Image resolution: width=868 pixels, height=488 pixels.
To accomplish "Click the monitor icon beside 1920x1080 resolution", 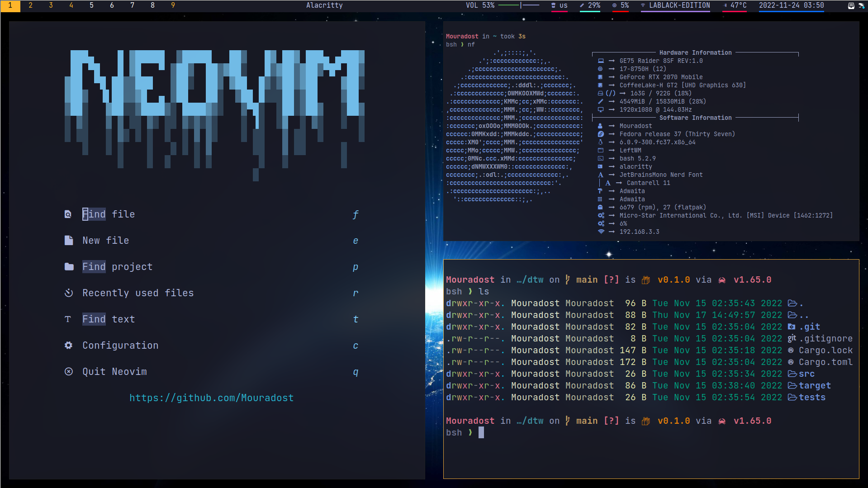I will 601,109.
